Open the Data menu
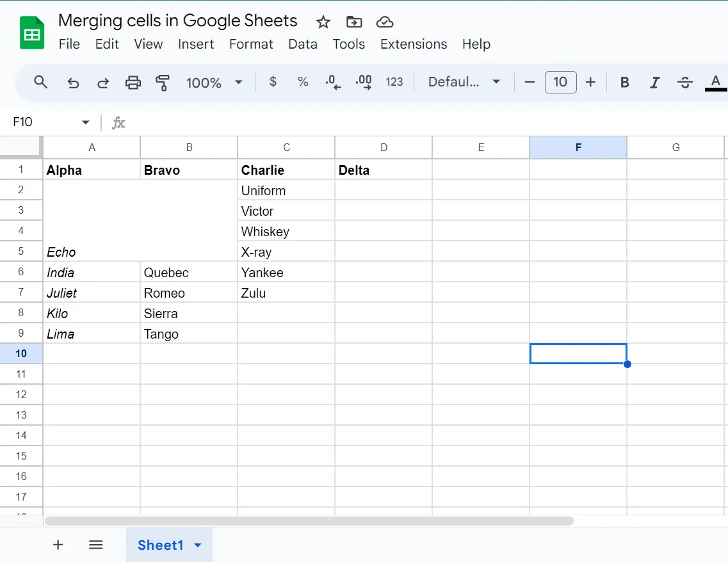Screen dimensions: 728x562 coord(303,44)
